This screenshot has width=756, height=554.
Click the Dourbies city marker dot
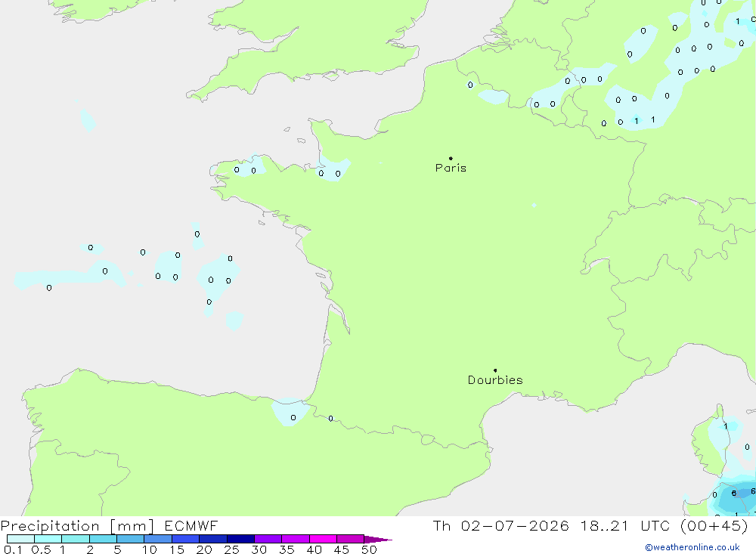click(x=495, y=370)
